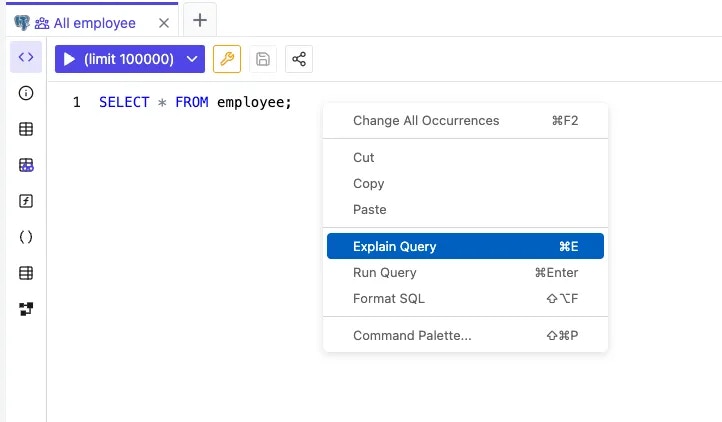Image resolution: width=722 pixels, height=422 pixels.
Task: Open the schema diagram icon
Action: click(x=26, y=309)
